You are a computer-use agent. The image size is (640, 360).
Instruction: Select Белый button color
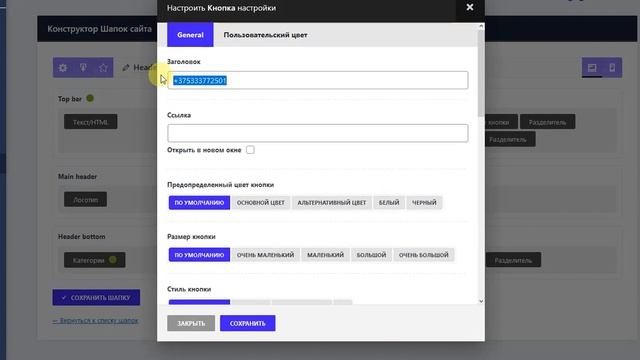tap(389, 202)
